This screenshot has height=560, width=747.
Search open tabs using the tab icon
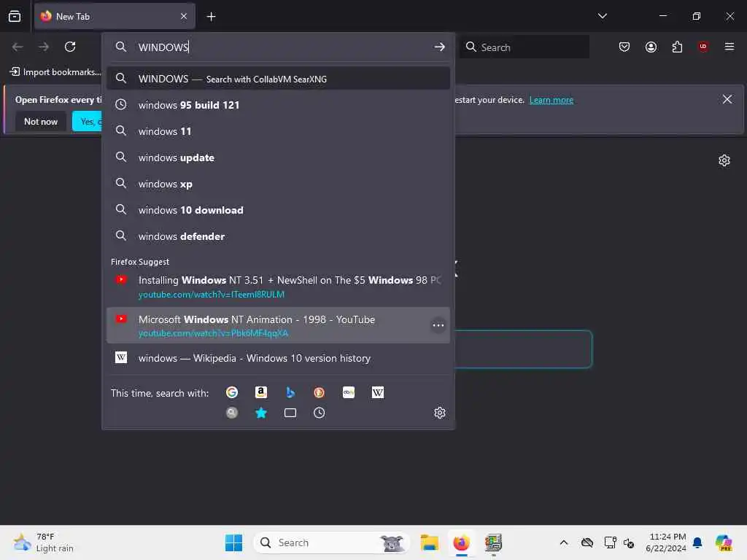(290, 413)
